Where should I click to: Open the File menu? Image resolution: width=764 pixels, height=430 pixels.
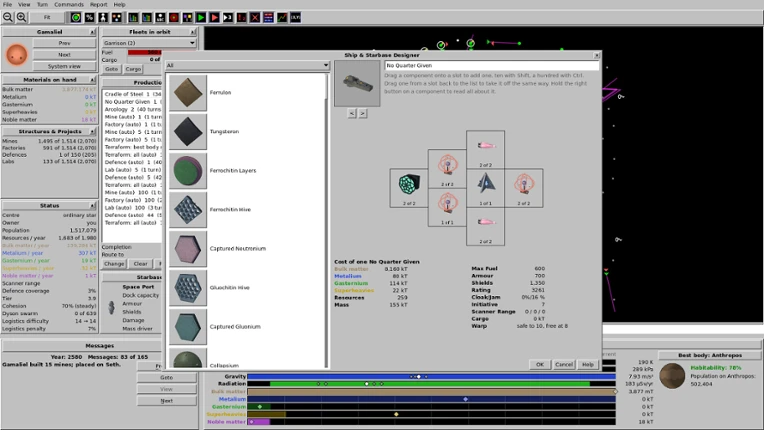[7, 4]
